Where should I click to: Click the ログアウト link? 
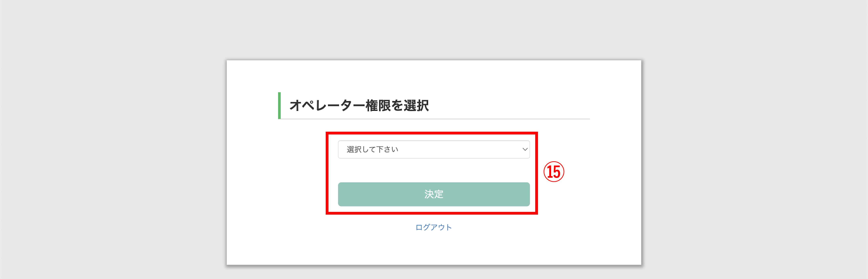pos(434,227)
